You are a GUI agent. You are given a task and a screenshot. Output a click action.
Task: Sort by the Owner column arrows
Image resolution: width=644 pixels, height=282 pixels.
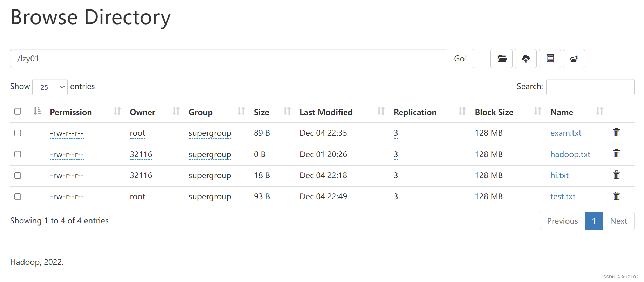[176, 111]
